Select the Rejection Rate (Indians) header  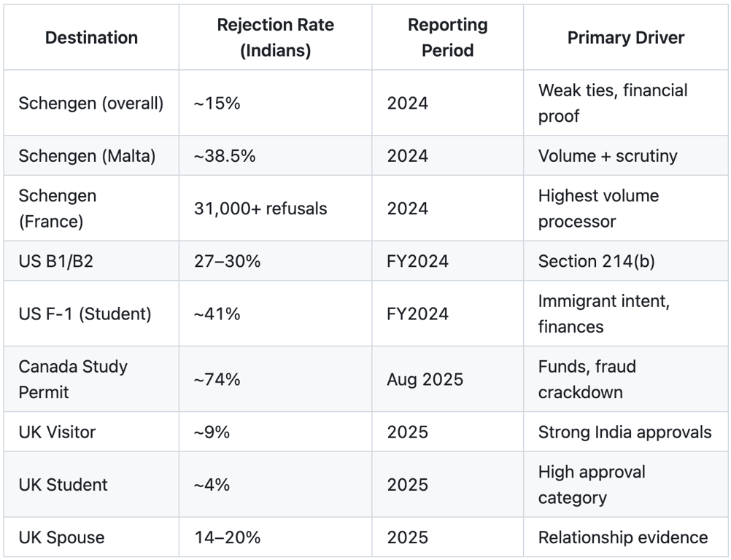coord(276,37)
